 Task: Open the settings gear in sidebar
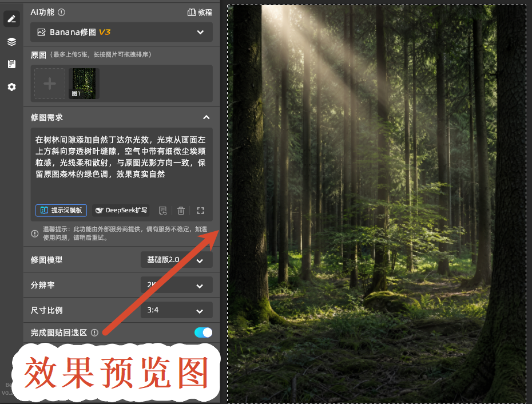pyautogui.click(x=11, y=87)
